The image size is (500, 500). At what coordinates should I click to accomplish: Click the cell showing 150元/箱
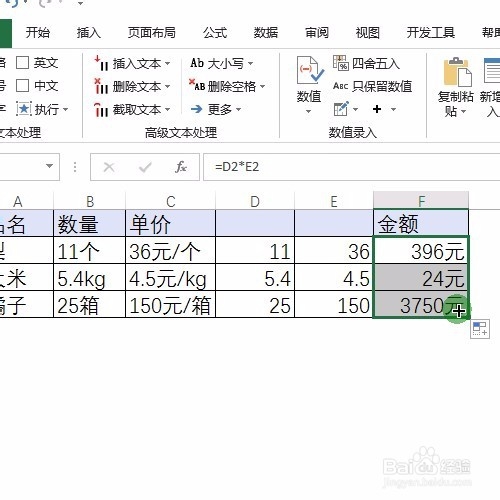click(171, 304)
